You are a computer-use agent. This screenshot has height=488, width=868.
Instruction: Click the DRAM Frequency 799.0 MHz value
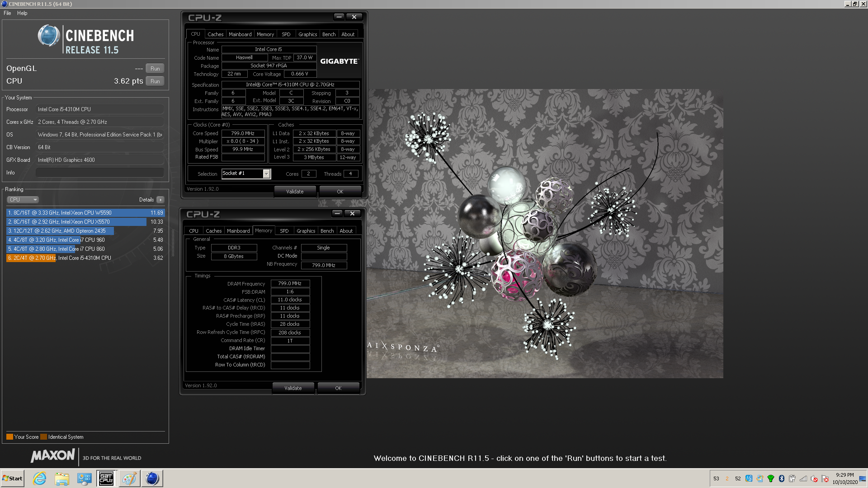click(x=290, y=284)
